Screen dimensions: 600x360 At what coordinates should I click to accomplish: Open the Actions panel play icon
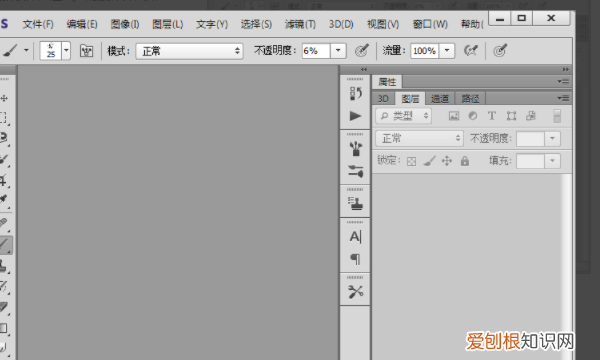[x=355, y=116]
